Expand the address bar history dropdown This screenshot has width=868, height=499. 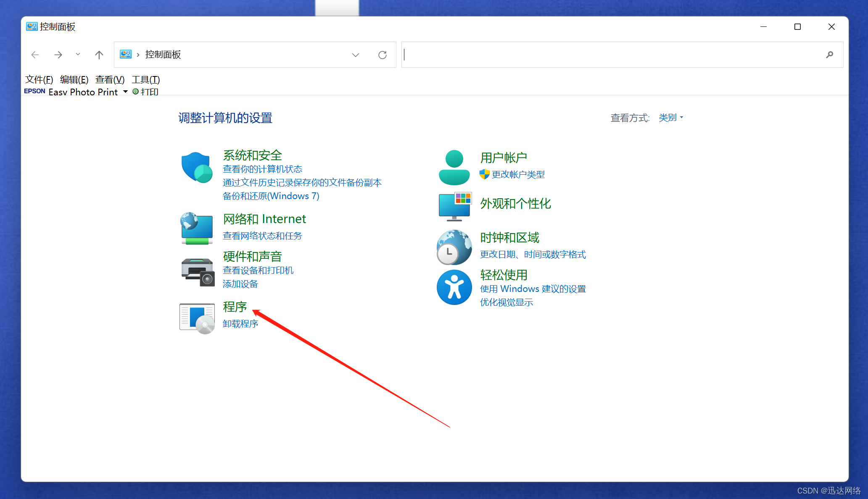356,55
